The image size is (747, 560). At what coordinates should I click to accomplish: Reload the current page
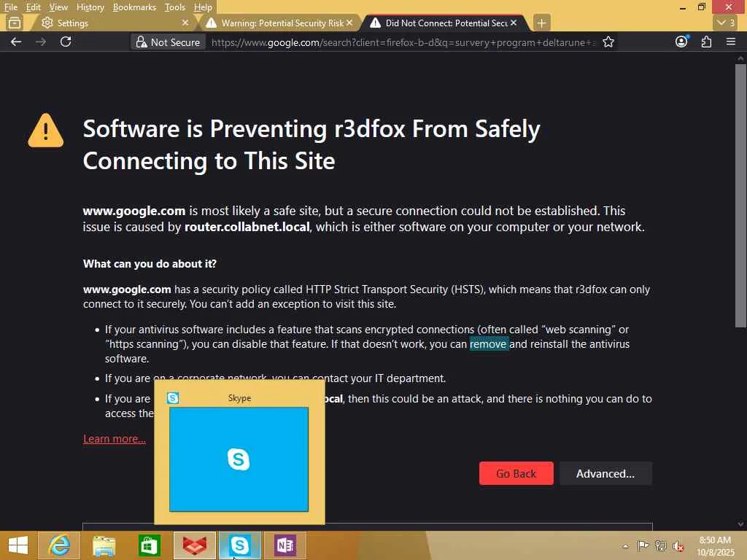coord(66,42)
